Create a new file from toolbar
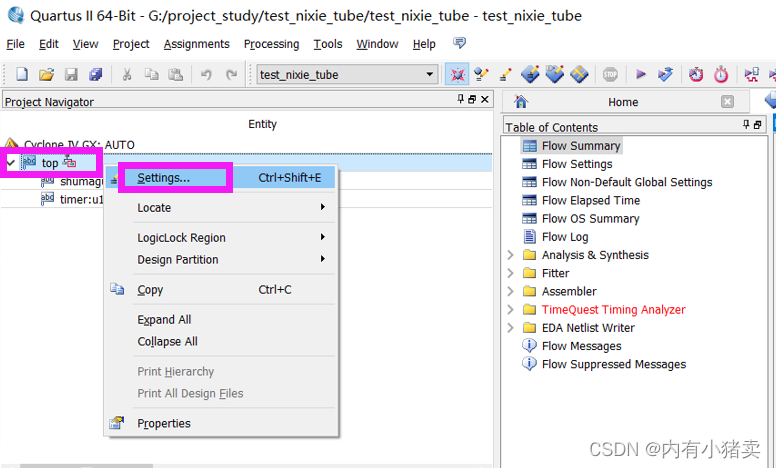Screen dimensions: 776x468 pyautogui.click(x=22, y=74)
